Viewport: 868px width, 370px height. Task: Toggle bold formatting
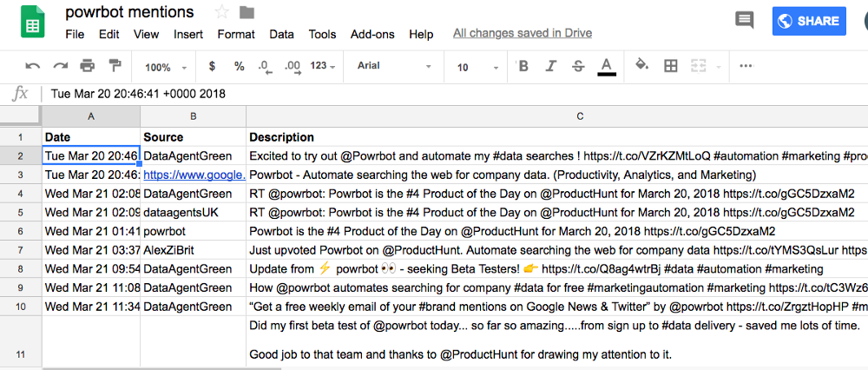point(523,67)
